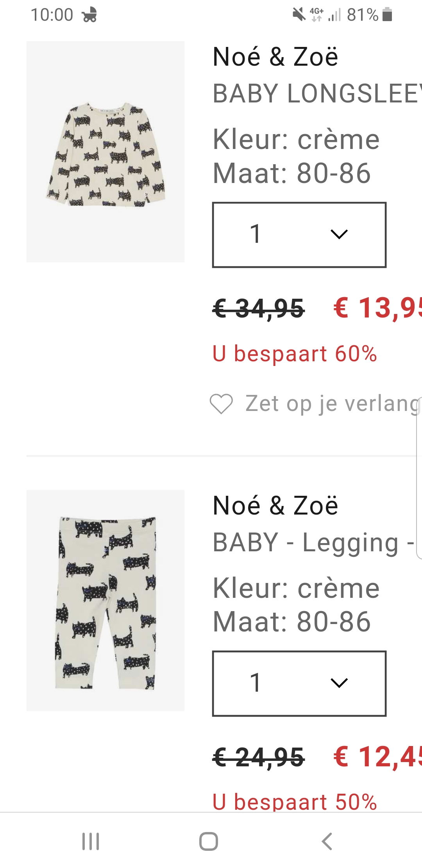Expand the legging quantity chevron arrow
The image size is (422, 868).
click(339, 683)
